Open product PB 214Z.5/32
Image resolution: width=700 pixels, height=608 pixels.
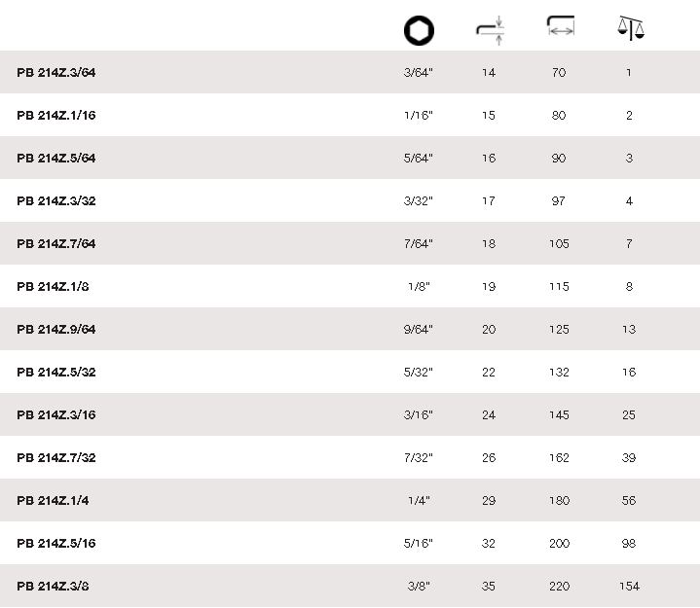56,373
